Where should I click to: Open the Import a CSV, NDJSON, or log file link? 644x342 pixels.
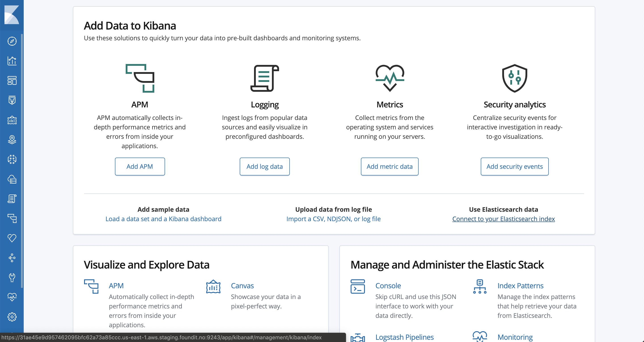333,219
